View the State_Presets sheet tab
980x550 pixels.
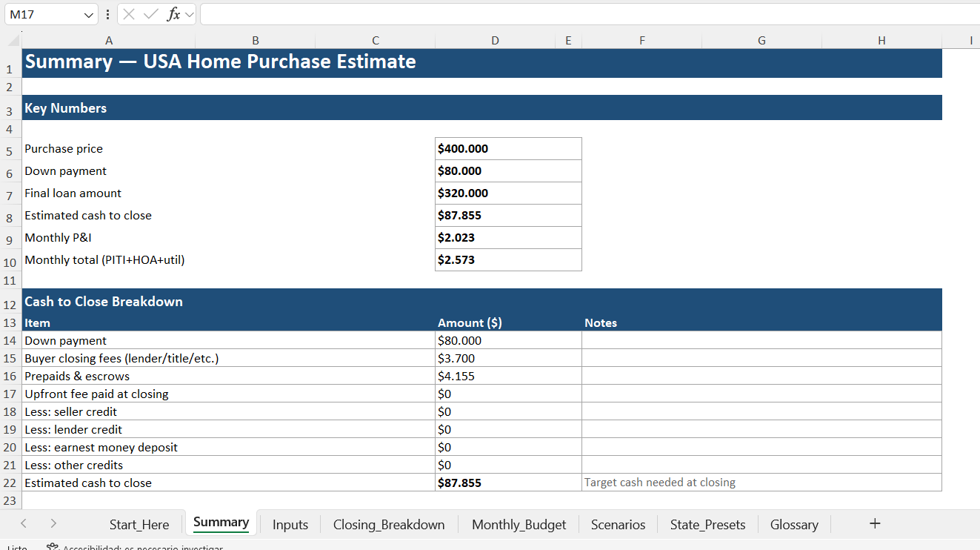pos(708,525)
